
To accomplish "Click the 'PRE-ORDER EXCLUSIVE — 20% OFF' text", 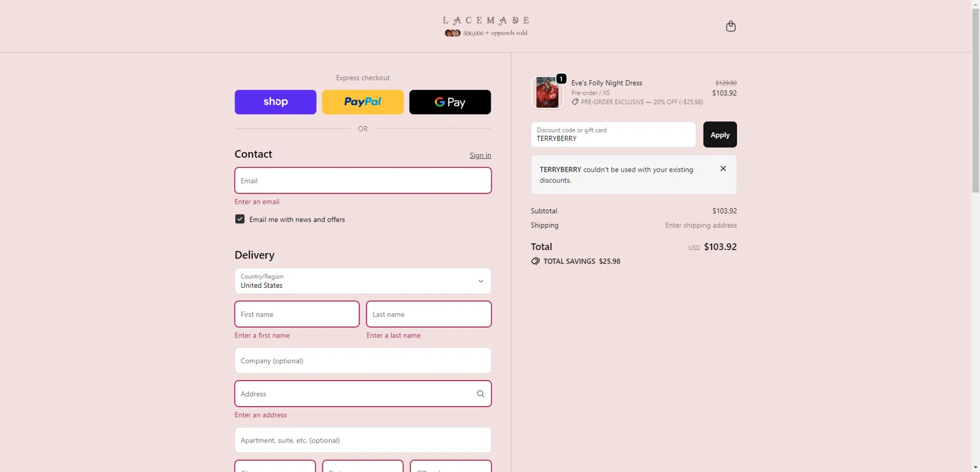I will pos(642,102).
